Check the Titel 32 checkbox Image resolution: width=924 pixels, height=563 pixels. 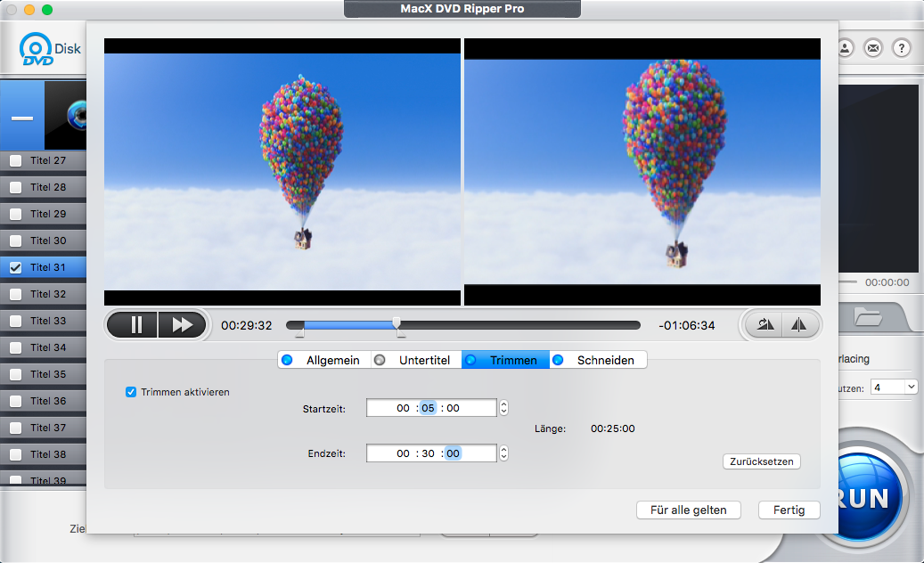click(16, 295)
